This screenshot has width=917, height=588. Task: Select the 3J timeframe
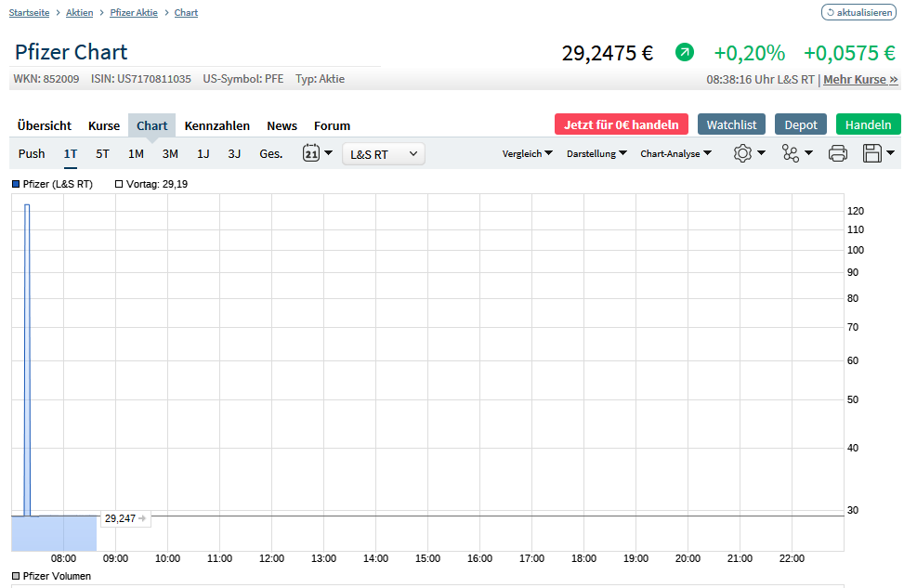(x=234, y=153)
